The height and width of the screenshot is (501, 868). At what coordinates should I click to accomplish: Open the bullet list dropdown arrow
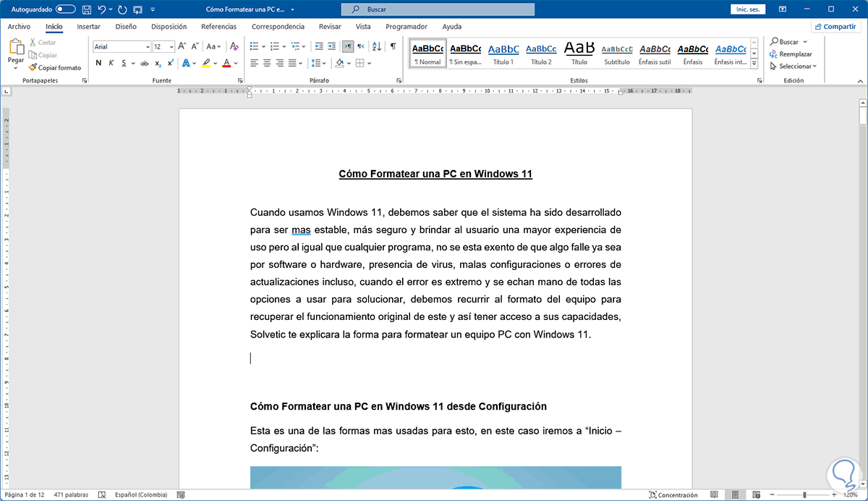pyautogui.click(x=263, y=46)
